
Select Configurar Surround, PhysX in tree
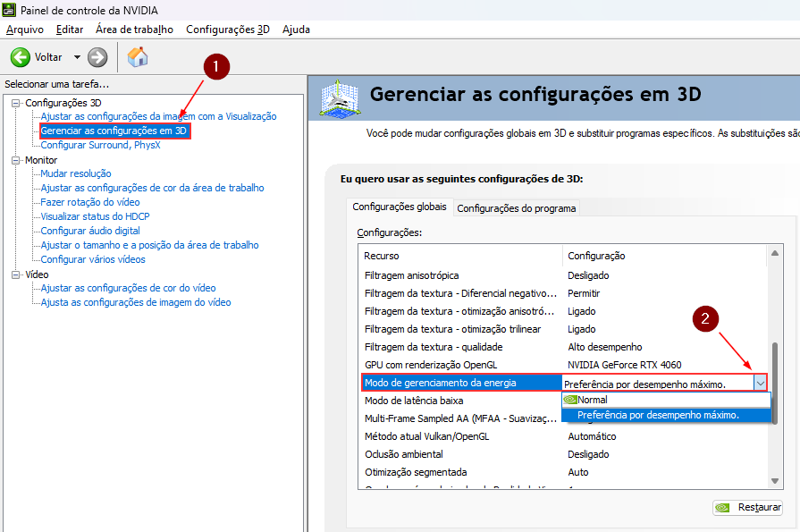(100, 145)
